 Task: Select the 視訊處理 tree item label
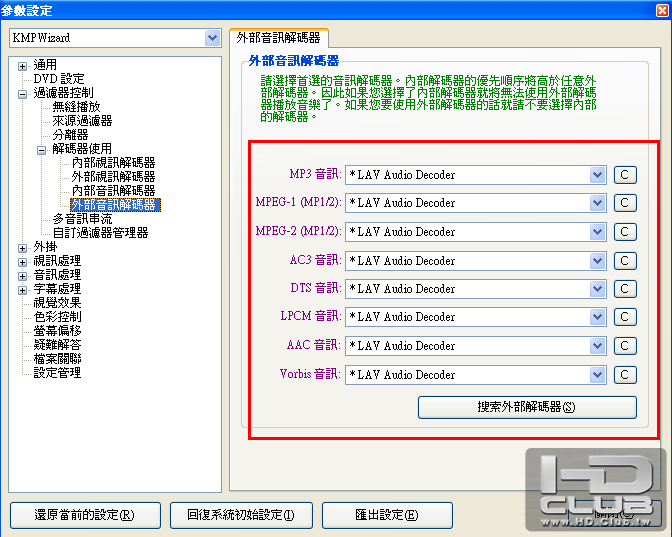tap(57, 261)
